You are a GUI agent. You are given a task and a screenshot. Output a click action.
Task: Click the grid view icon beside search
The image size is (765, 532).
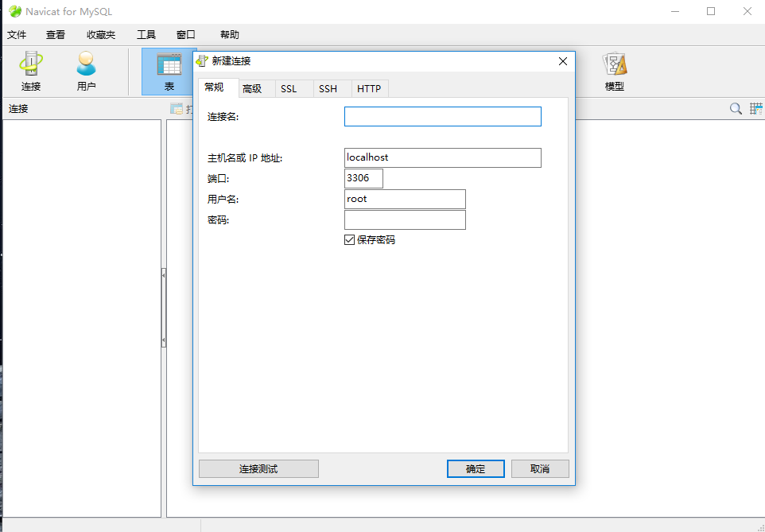[x=755, y=108]
